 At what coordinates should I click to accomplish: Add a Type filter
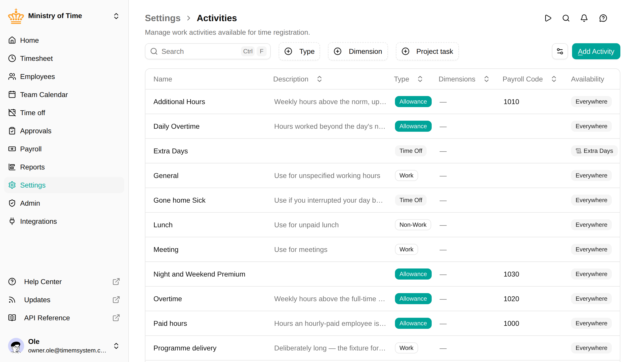299,51
